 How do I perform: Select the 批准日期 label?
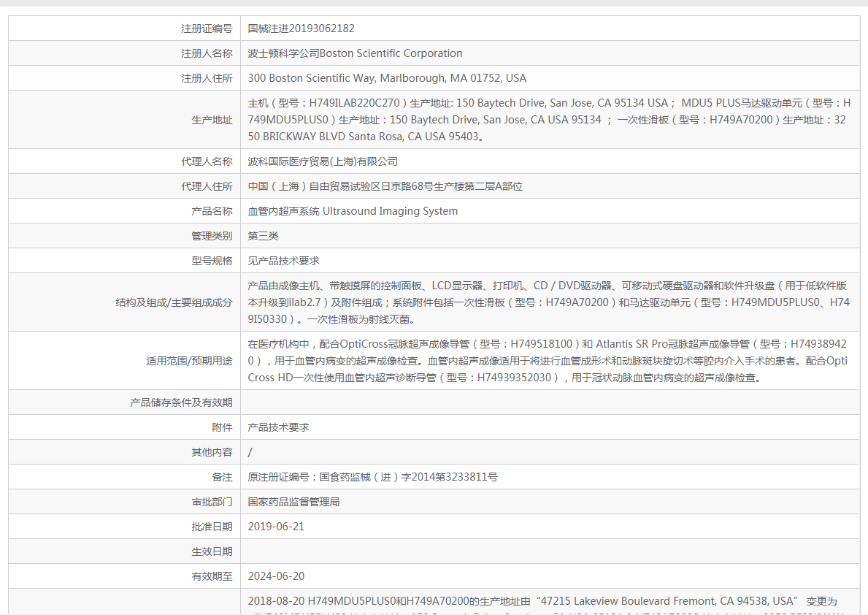pyautogui.click(x=212, y=527)
